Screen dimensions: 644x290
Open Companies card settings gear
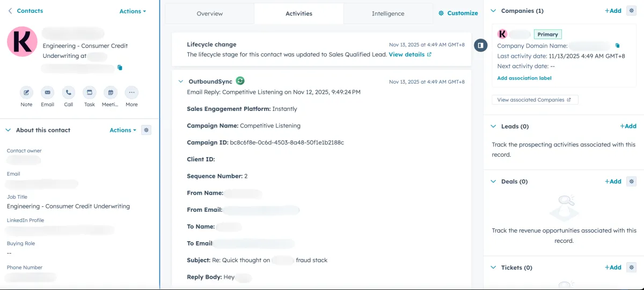pos(631,11)
